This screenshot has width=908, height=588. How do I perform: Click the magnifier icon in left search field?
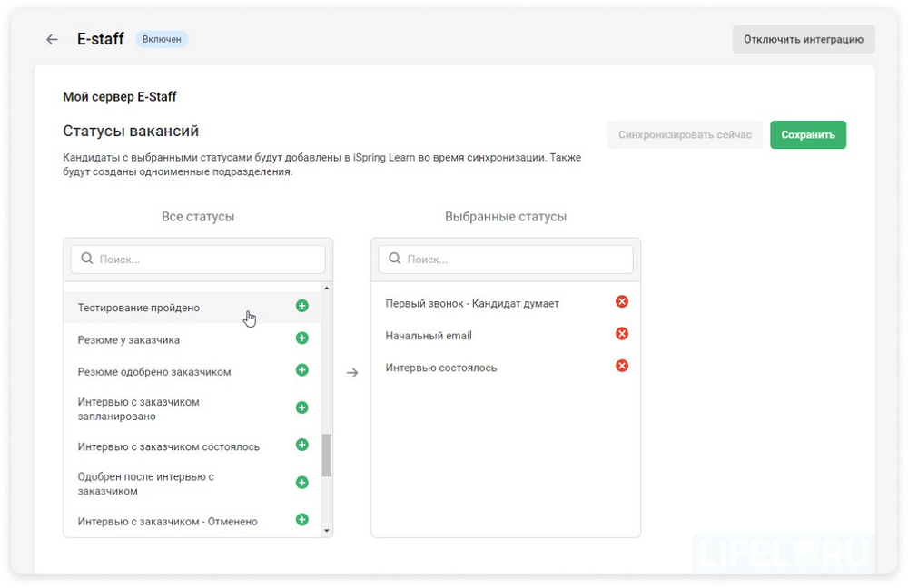pos(85,259)
